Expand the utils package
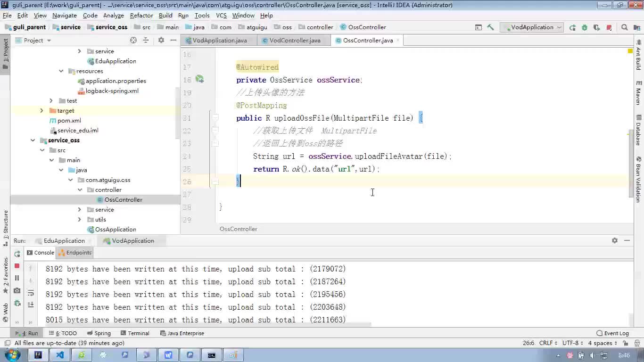The image size is (644, 362). tap(79, 220)
